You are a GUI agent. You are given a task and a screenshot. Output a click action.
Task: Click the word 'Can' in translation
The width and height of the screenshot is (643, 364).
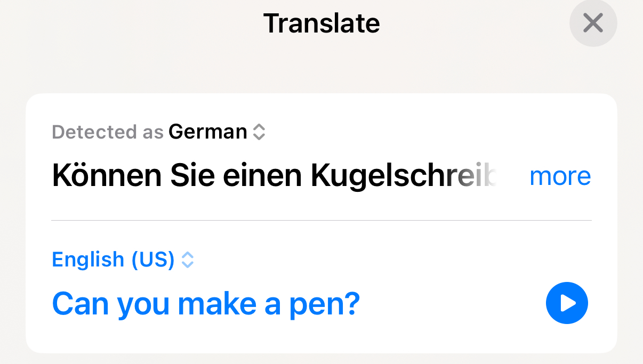81,304
